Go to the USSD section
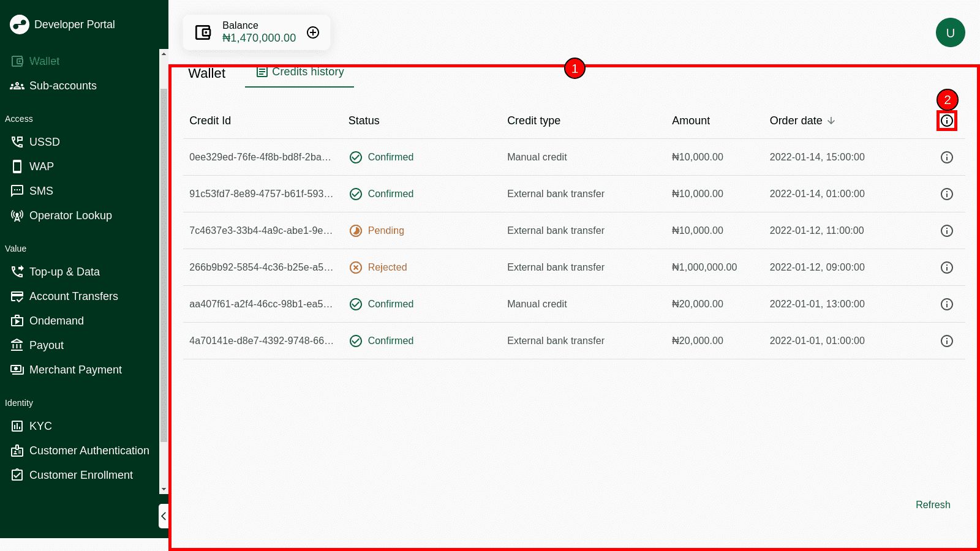 click(x=44, y=142)
